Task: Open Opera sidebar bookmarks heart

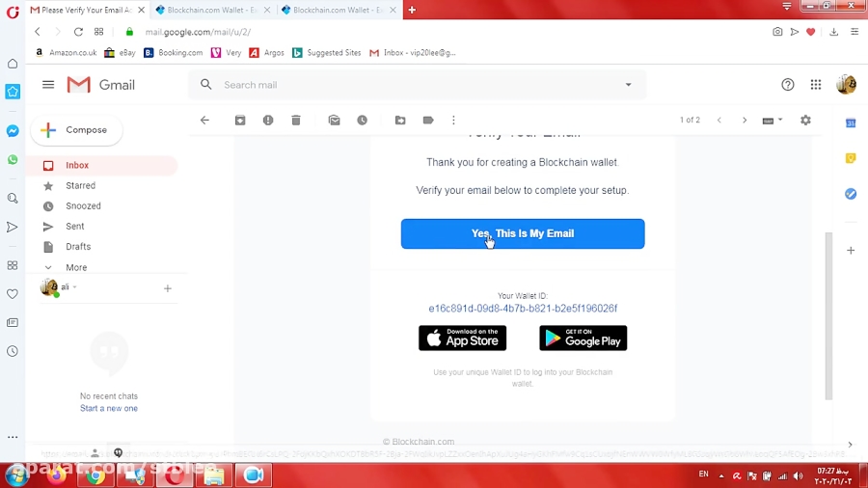Action: tap(13, 294)
